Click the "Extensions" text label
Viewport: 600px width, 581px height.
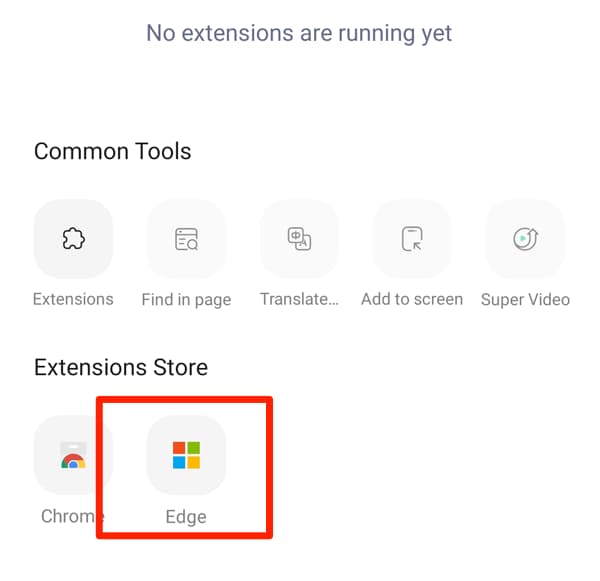(73, 299)
